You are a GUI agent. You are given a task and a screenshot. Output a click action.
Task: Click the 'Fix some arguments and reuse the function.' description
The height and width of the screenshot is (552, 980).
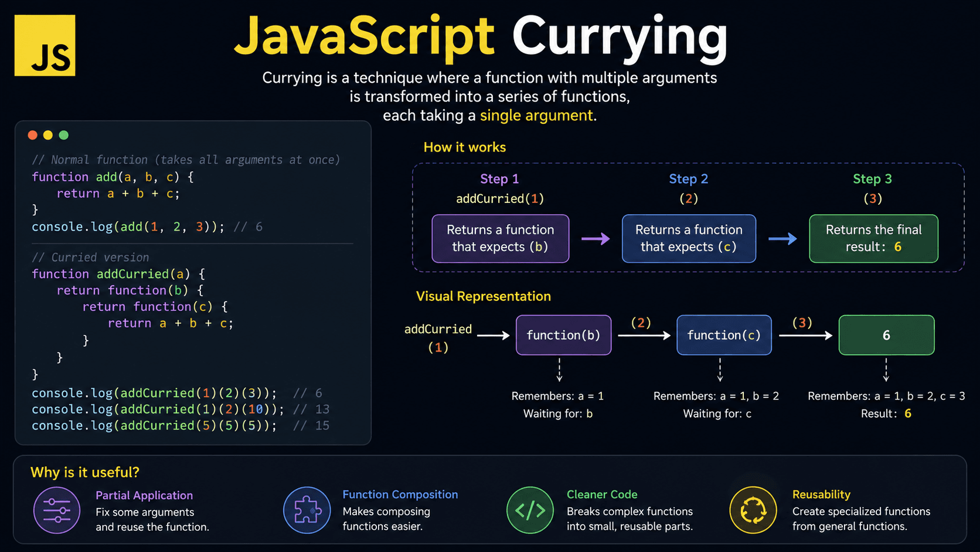pos(152,520)
